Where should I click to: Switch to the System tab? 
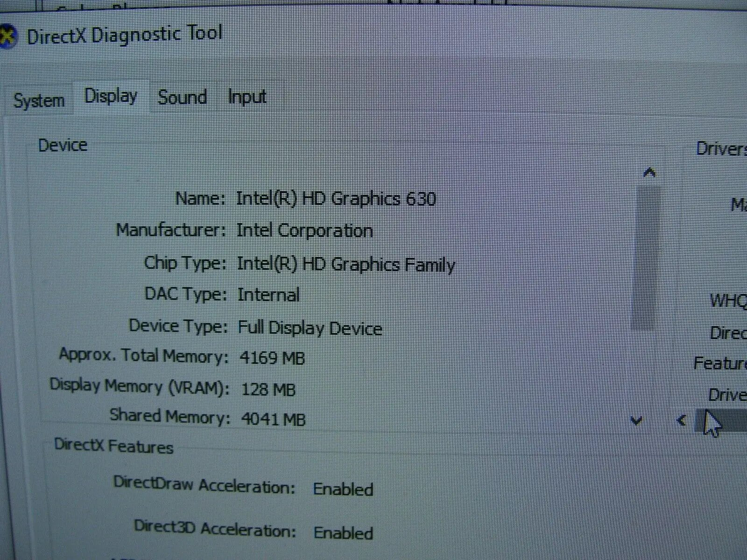tap(39, 100)
